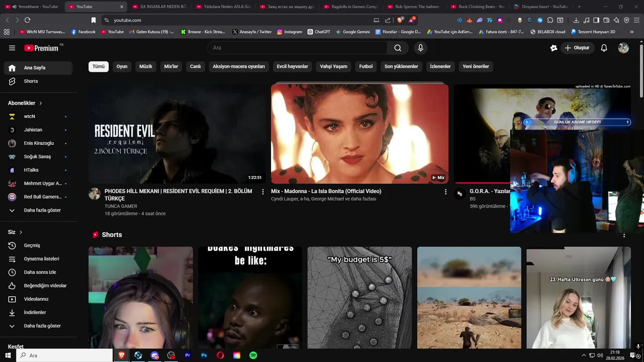644x362 pixels.
Task: Click the search magnifier button
Action: coord(398,48)
